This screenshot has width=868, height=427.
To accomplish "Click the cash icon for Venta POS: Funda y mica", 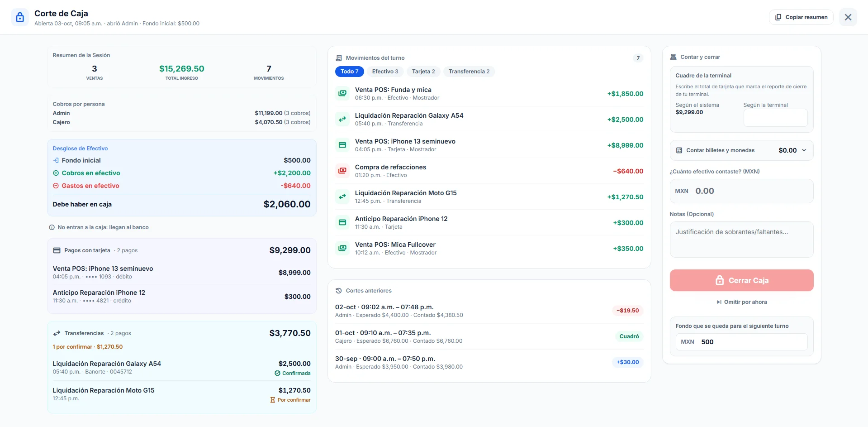I will pyautogui.click(x=342, y=93).
